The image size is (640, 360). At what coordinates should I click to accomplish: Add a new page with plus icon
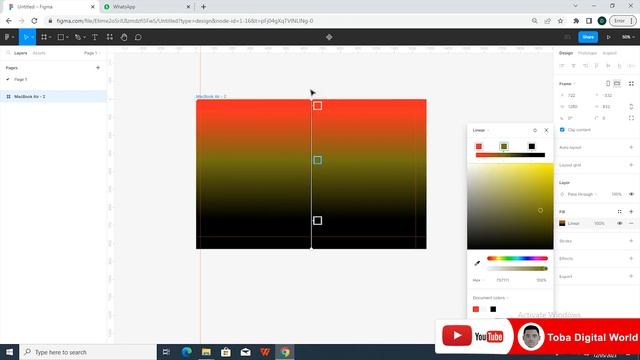98,68
